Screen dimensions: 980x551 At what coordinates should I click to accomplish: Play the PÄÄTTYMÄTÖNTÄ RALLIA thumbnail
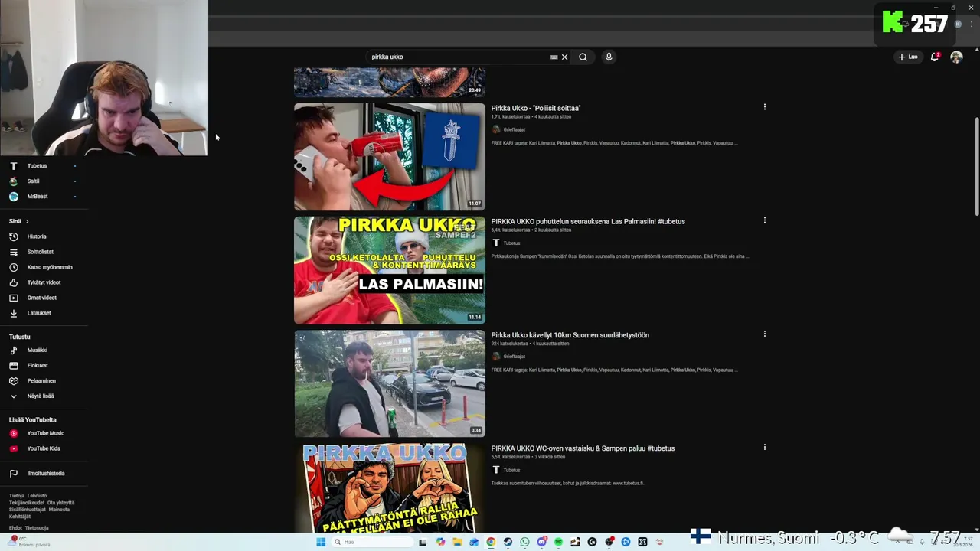point(390,487)
